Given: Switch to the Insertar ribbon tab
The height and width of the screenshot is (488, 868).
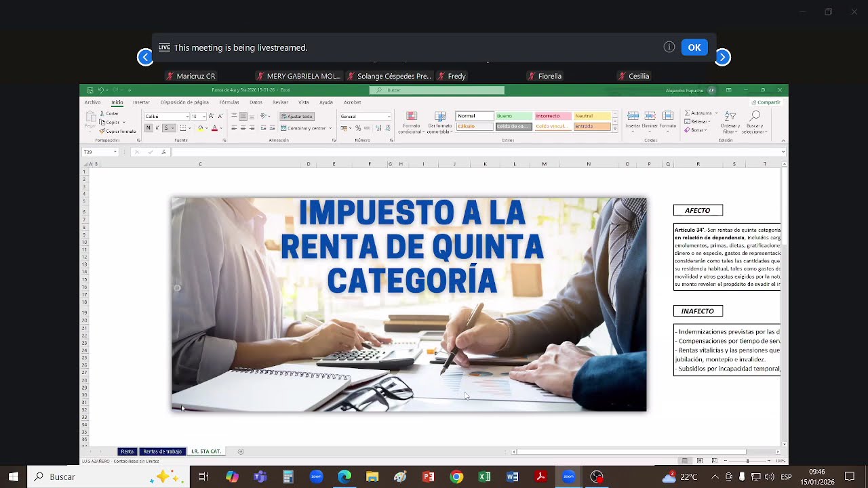Looking at the screenshot, I should [x=141, y=102].
